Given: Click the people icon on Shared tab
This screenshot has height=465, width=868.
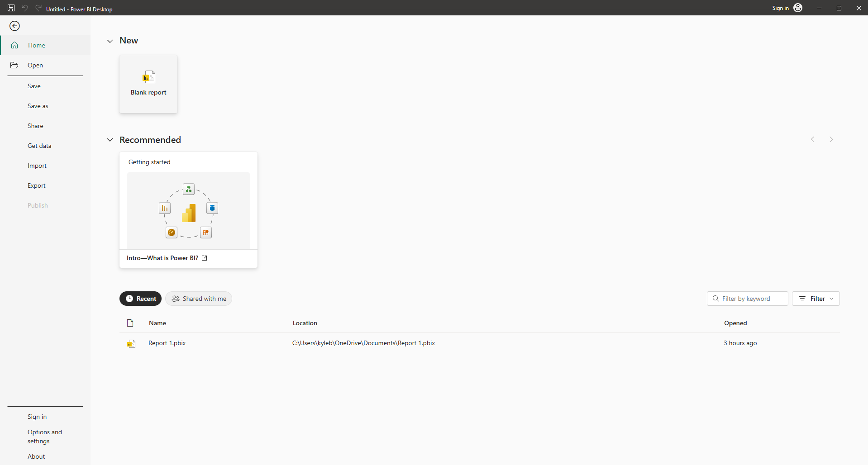Looking at the screenshot, I should click(176, 299).
